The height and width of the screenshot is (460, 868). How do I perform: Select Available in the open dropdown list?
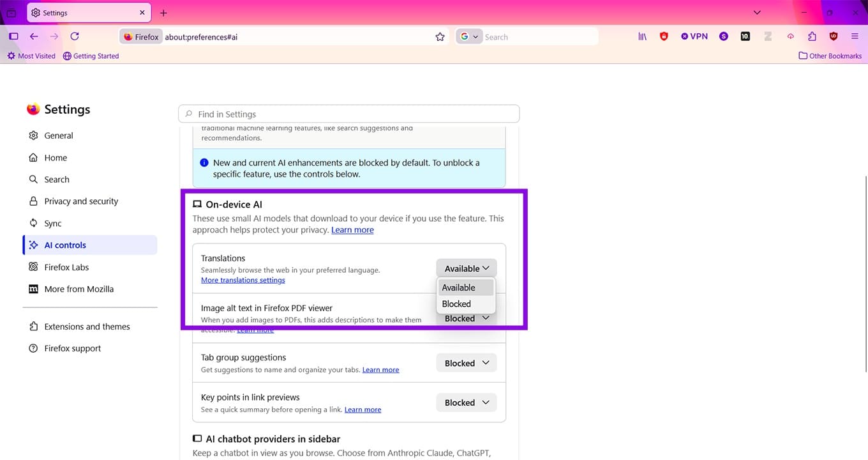[466, 287]
